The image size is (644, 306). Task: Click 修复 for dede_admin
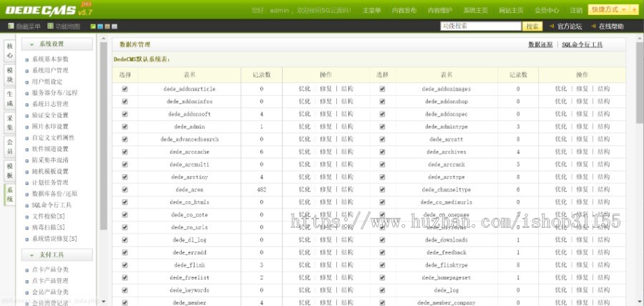[326, 127]
